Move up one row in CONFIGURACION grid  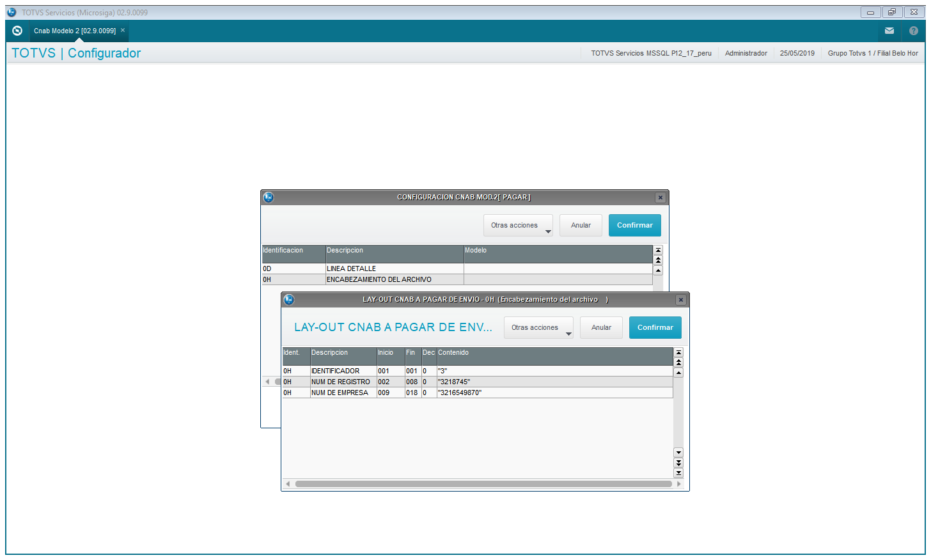coord(658,270)
